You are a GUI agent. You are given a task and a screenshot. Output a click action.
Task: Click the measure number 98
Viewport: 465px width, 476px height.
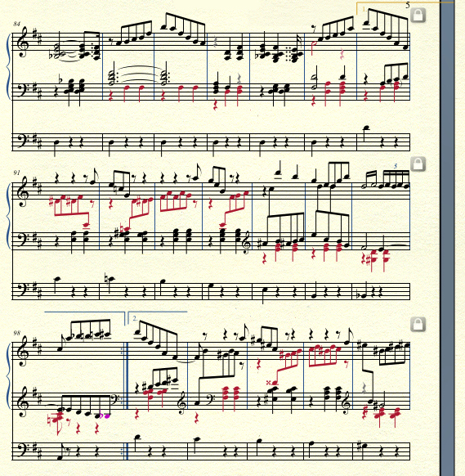click(16, 333)
